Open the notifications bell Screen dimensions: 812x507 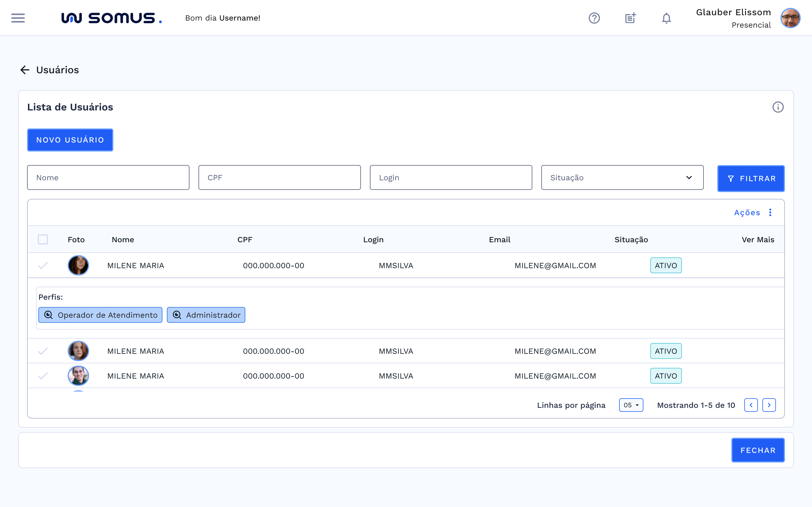click(x=666, y=18)
